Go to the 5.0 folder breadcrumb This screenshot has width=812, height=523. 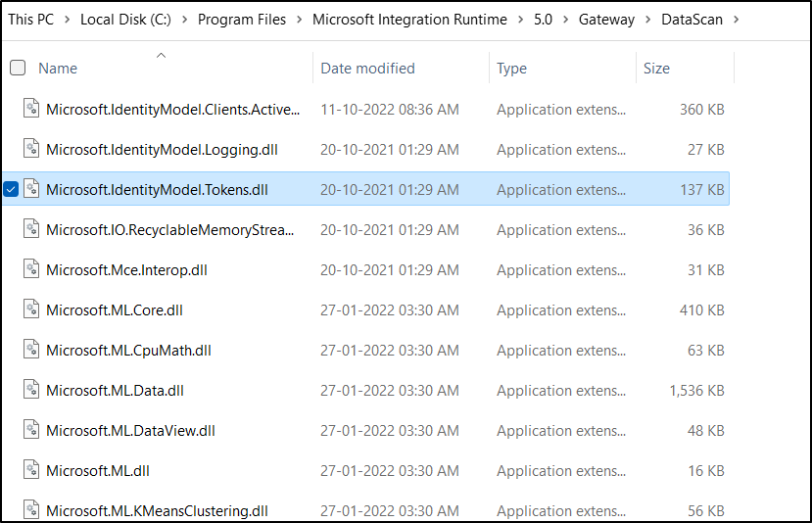tap(544, 20)
